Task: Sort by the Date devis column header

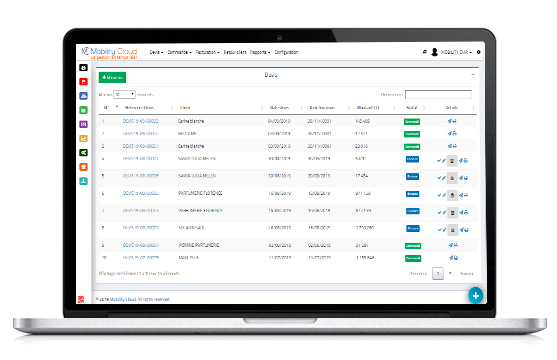Action: tap(279, 107)
